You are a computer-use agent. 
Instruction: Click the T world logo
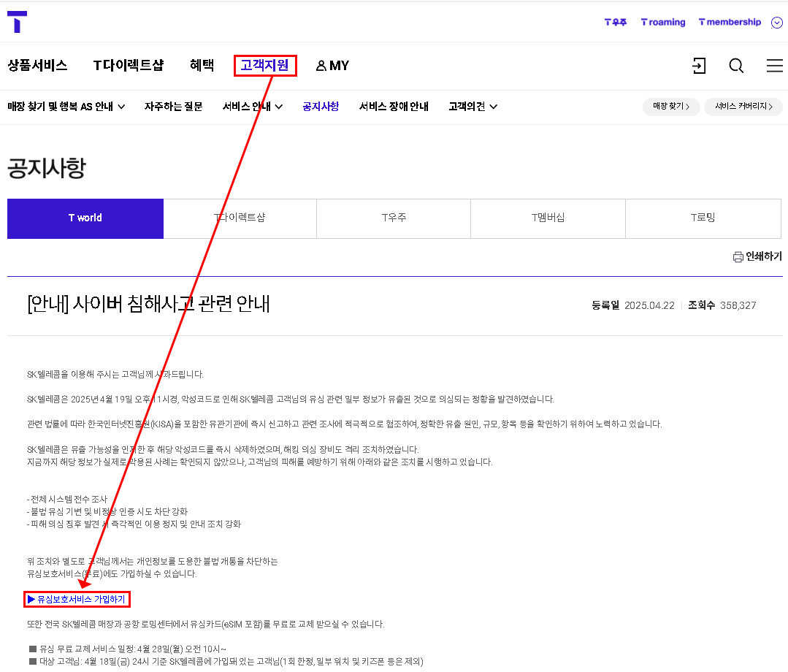[x=17, y=22]
